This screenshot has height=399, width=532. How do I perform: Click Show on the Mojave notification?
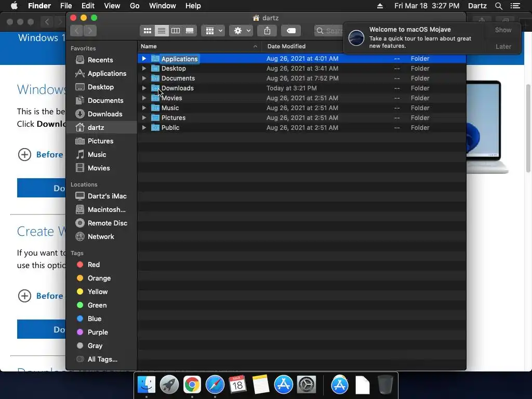pyautogui.click(x=503, y=30)
